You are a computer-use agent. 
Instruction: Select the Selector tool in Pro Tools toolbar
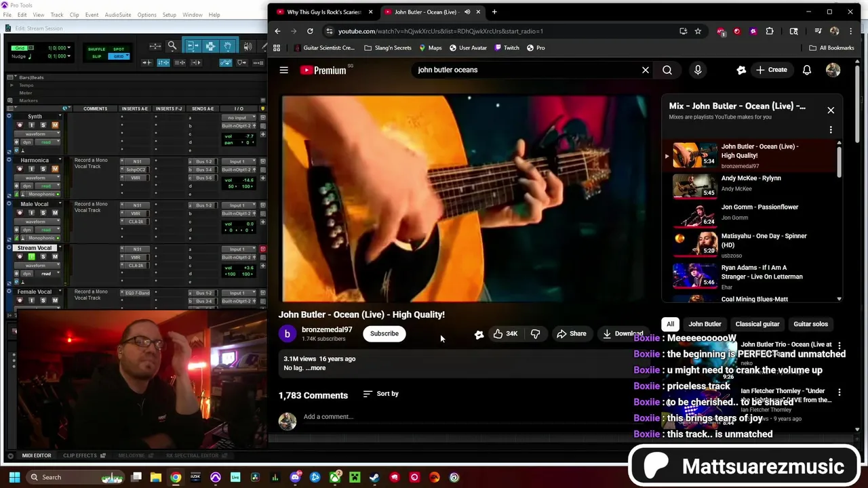tap(210, 46)
